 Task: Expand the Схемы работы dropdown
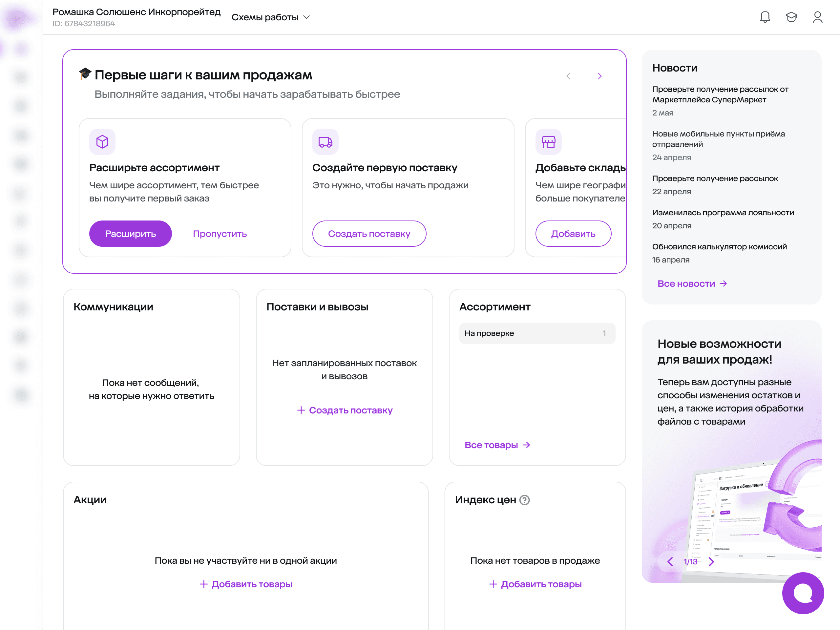tap(271, 17)
